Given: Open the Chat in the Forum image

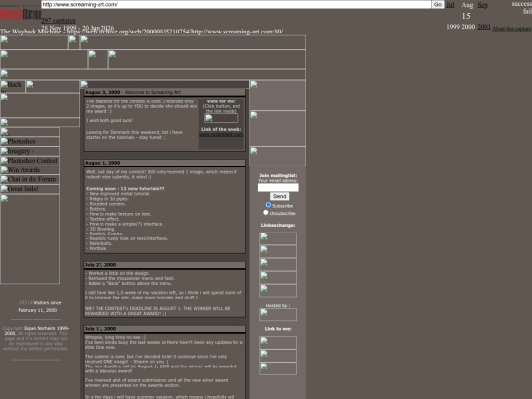Looking at the screenshot, I should [x=30, y=180].
